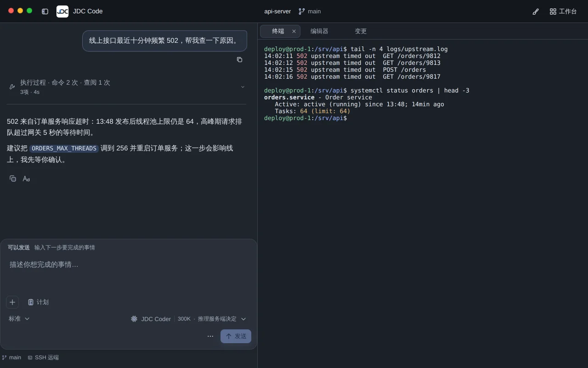Click the Aa text format icon

click(x=26, y=178)
